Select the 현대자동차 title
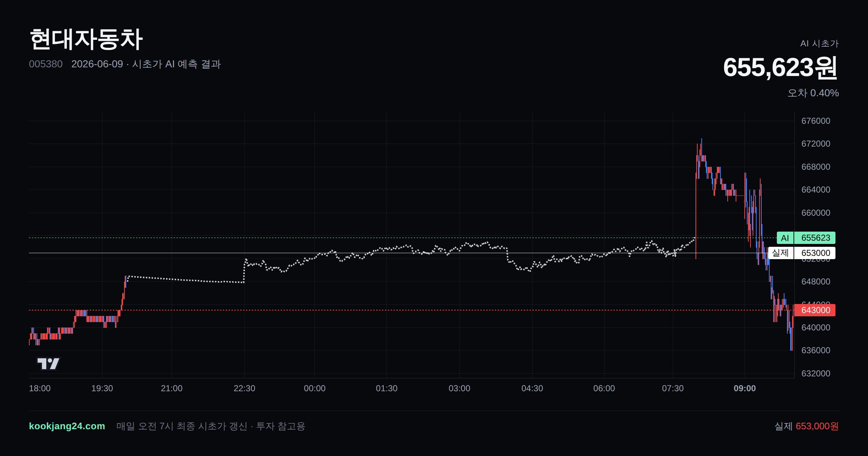868x456 pixels. (x=86, y=39)
